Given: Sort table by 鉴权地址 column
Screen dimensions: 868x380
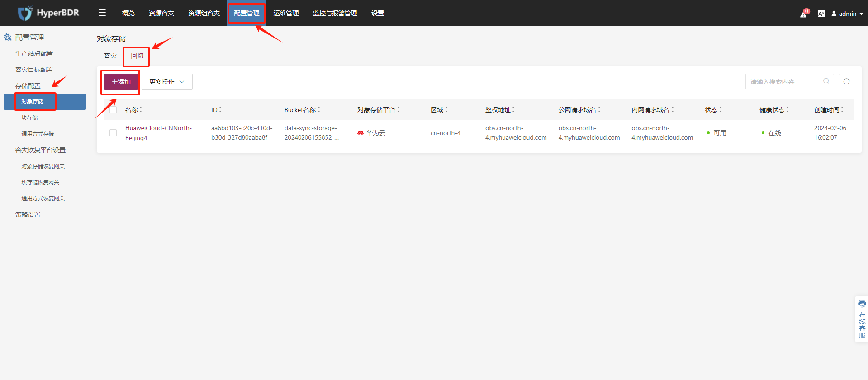Looking at the screenshot, I should coord(513,110).
